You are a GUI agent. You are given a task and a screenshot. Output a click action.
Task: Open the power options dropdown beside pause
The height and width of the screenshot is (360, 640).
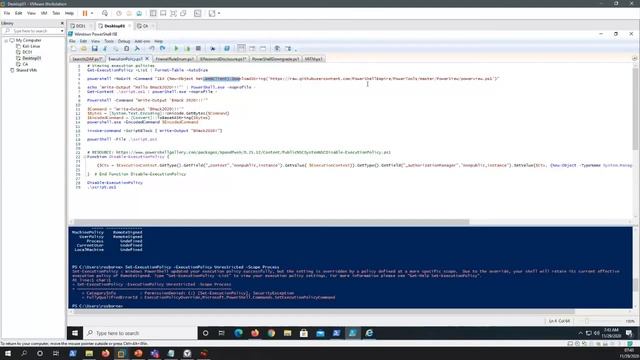point(92,13)
